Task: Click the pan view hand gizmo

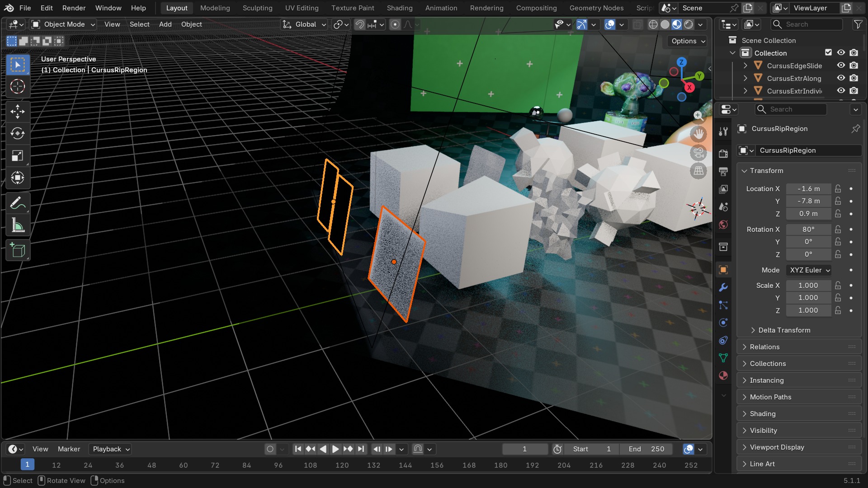Action: pos(698,134)
